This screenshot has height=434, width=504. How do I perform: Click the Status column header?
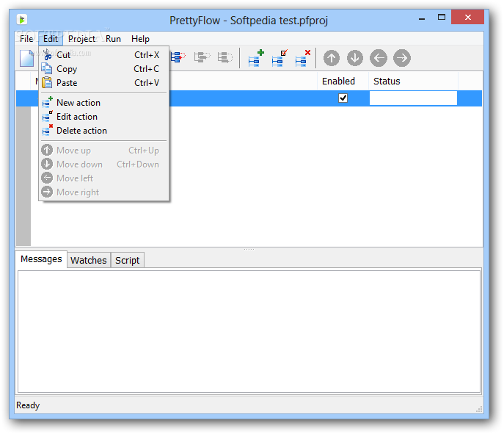(x=413, y=82)
